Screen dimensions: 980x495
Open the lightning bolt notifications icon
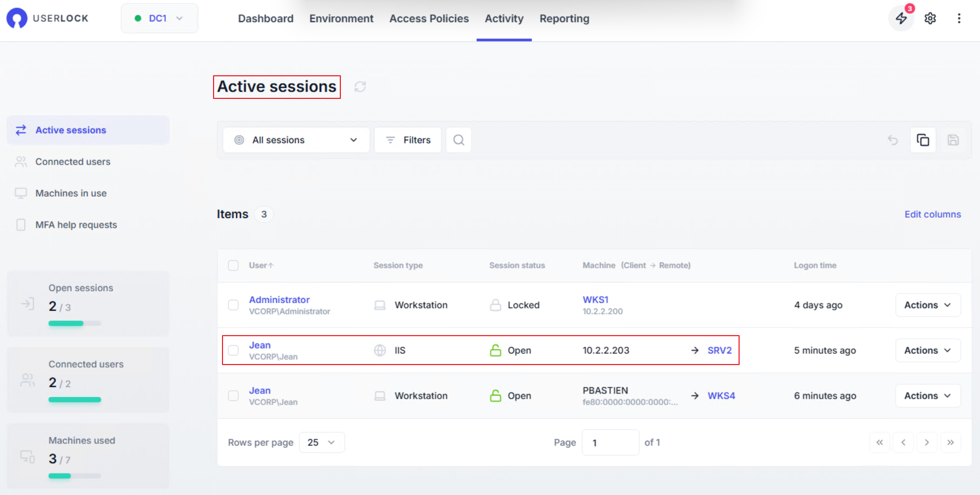coord(901,18)
